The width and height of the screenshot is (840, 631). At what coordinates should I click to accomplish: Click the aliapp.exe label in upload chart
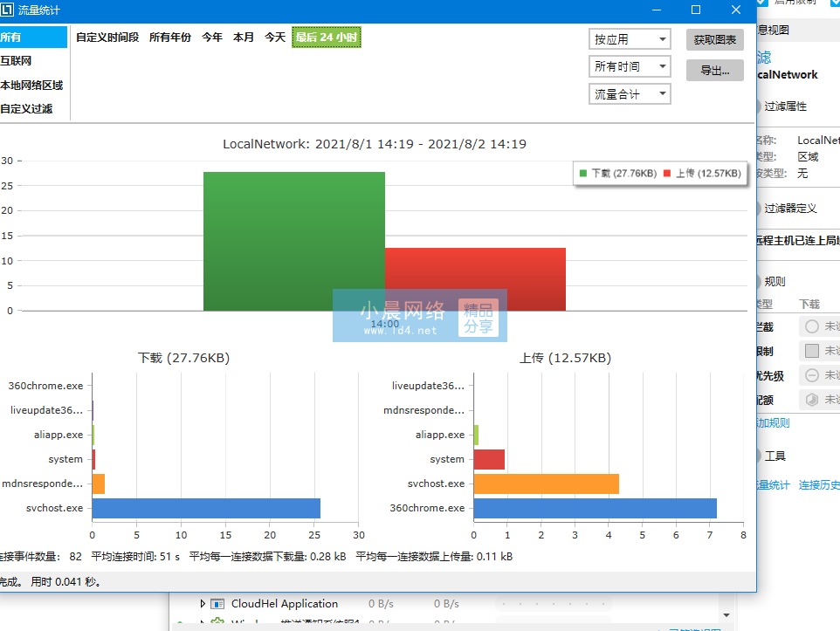[x=440, y=435]
